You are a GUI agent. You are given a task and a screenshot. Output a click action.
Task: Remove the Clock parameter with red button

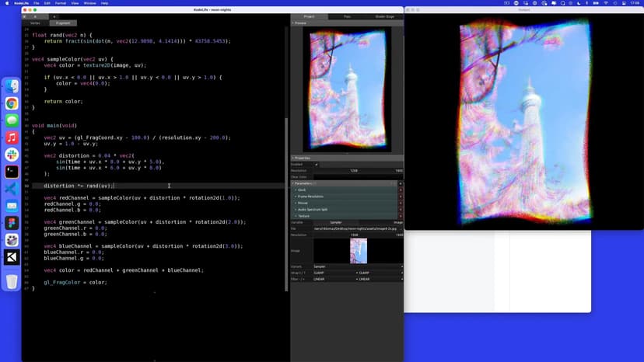401,190
